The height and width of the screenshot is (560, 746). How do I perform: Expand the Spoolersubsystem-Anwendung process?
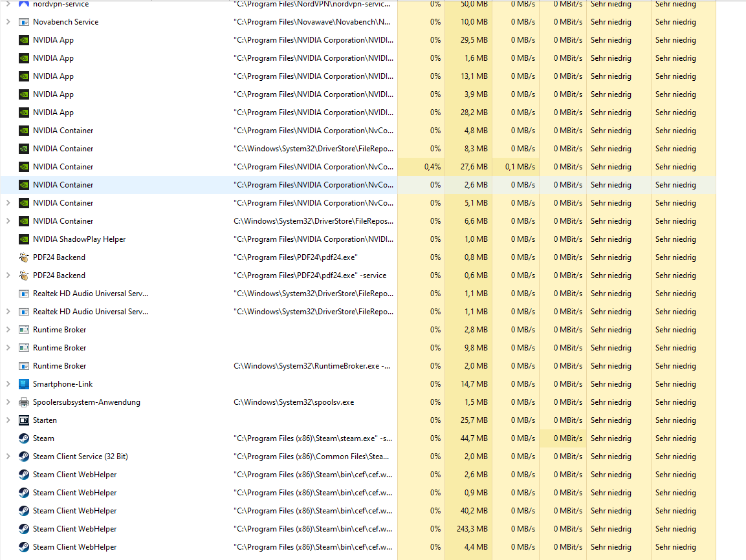(x=8, y=402)
